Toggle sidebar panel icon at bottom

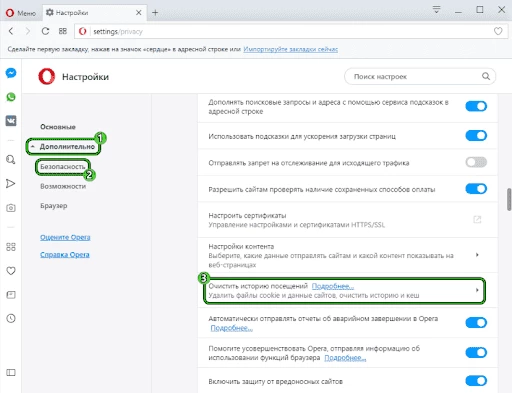pyautogui.click(x=11, y=372)
